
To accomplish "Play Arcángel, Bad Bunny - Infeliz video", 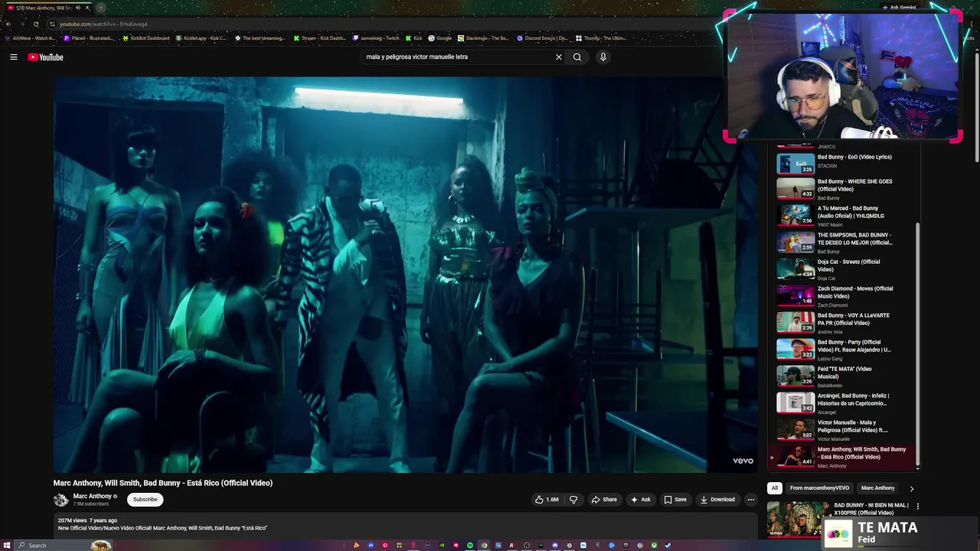I will tap(841, 403).
